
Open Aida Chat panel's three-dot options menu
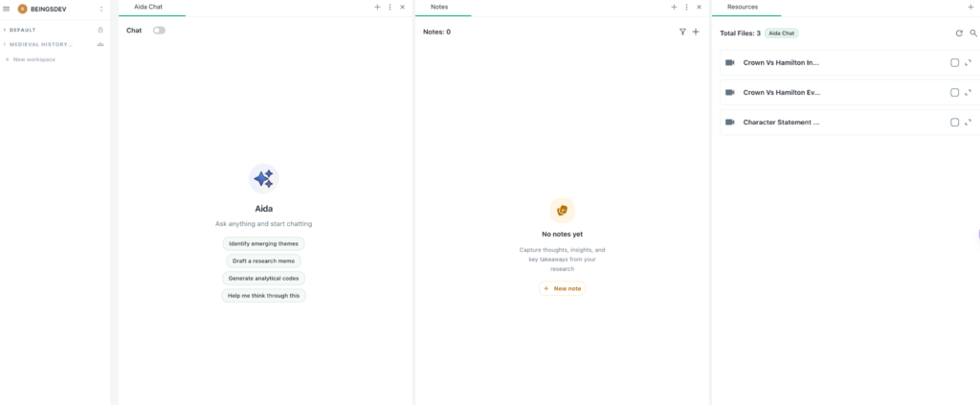point(390,7)
